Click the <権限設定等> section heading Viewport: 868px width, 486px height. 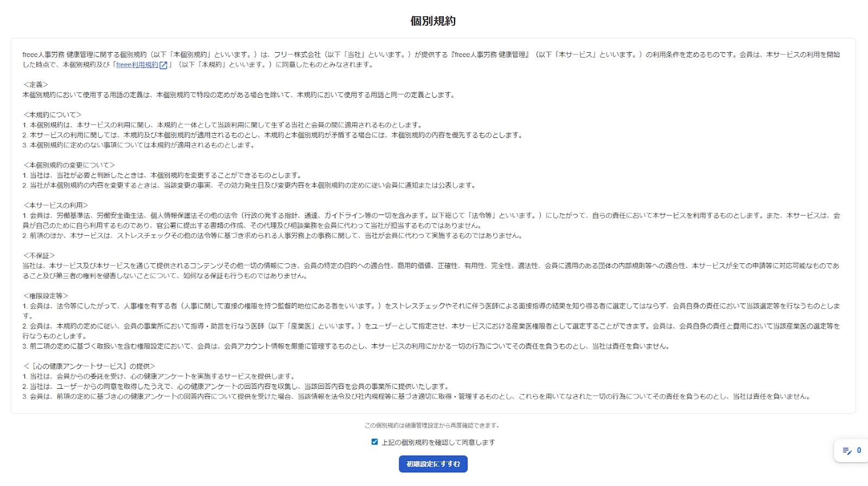46,296
